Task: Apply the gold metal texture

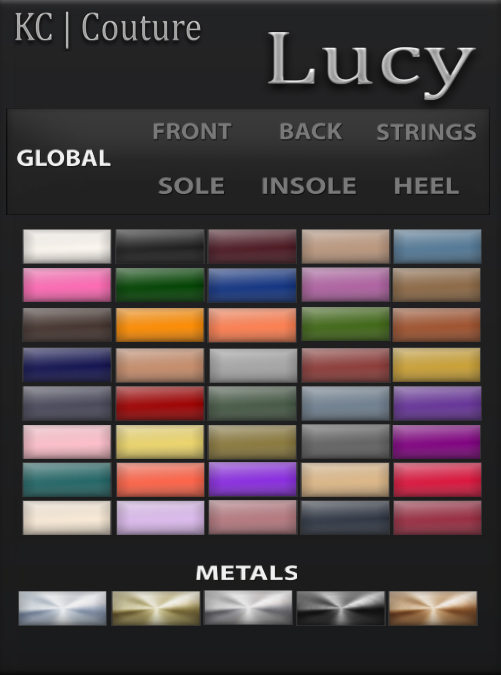Action: pos(156,608)
